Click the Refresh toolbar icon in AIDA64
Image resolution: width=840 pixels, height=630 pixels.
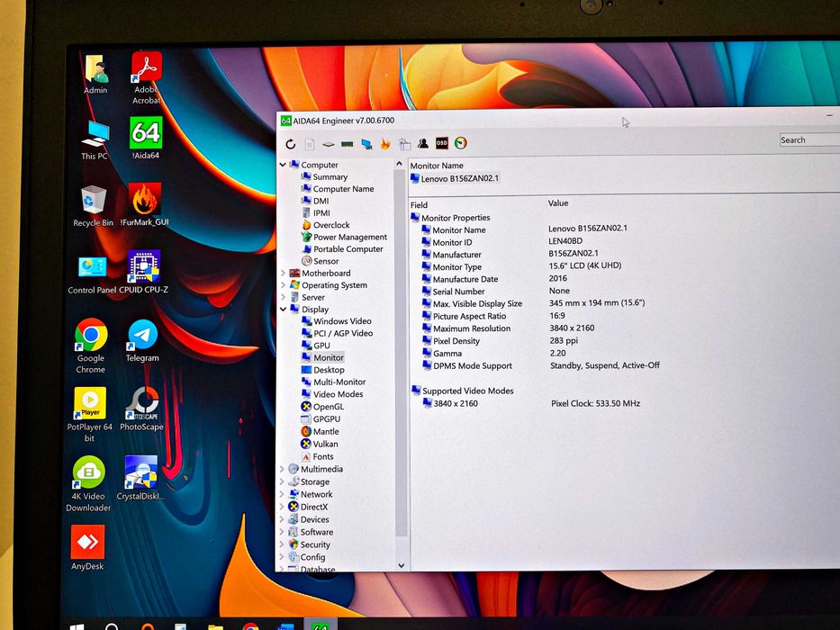[291, 144]
